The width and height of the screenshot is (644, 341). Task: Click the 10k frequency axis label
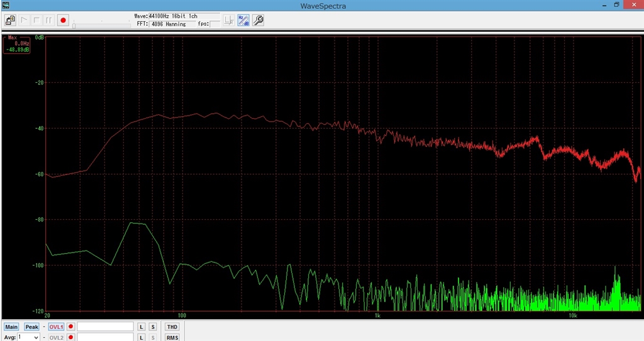pyautogui.click(x=572, y=315)
